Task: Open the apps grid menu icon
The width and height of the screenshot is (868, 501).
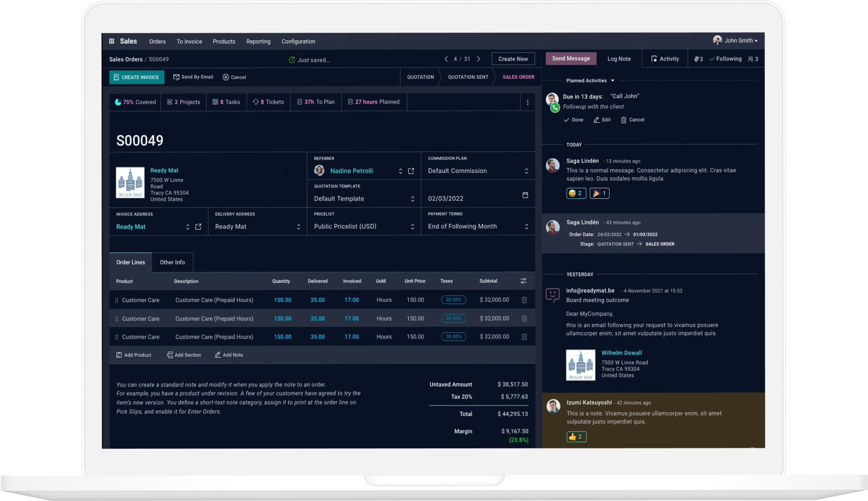Action: (x=112, y=41)
